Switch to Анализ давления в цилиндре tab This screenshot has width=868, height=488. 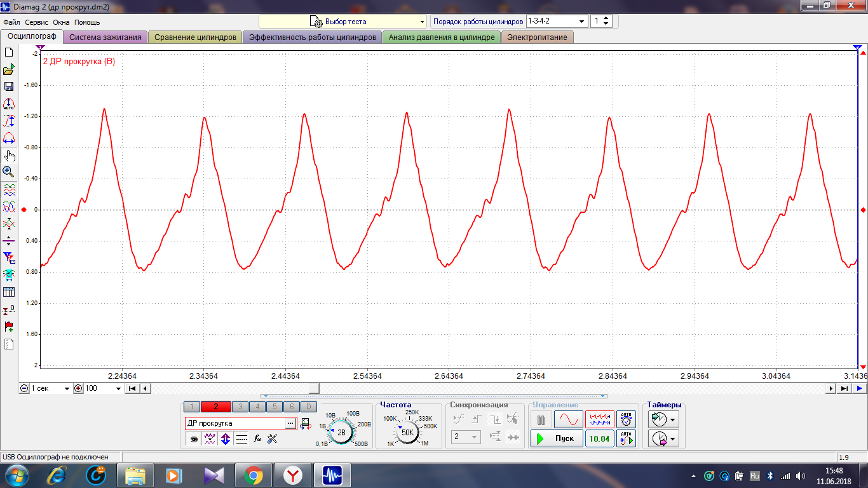pyautogui.click(x=442, y=37)
